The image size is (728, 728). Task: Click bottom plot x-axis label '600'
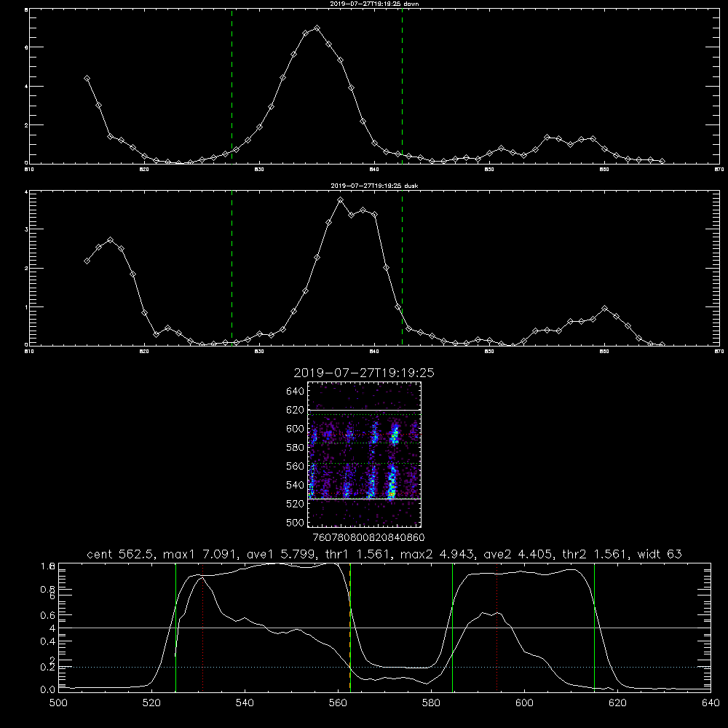(525, 703)
